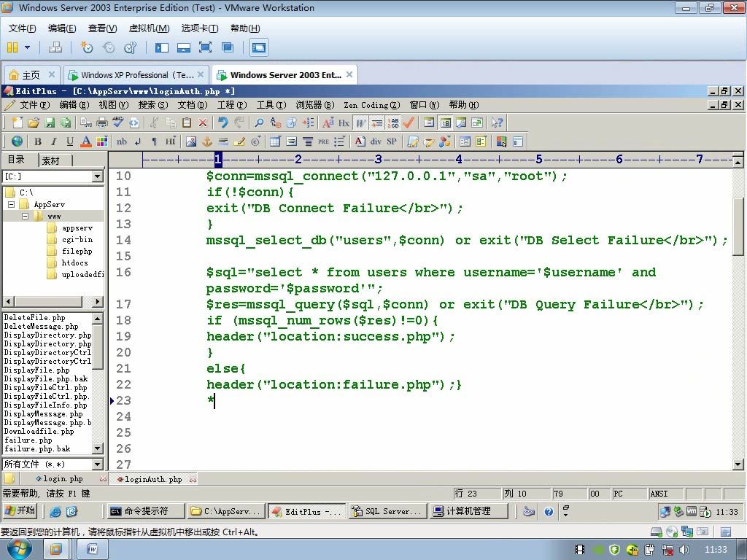Click the Paste clipboard icon

187,122
